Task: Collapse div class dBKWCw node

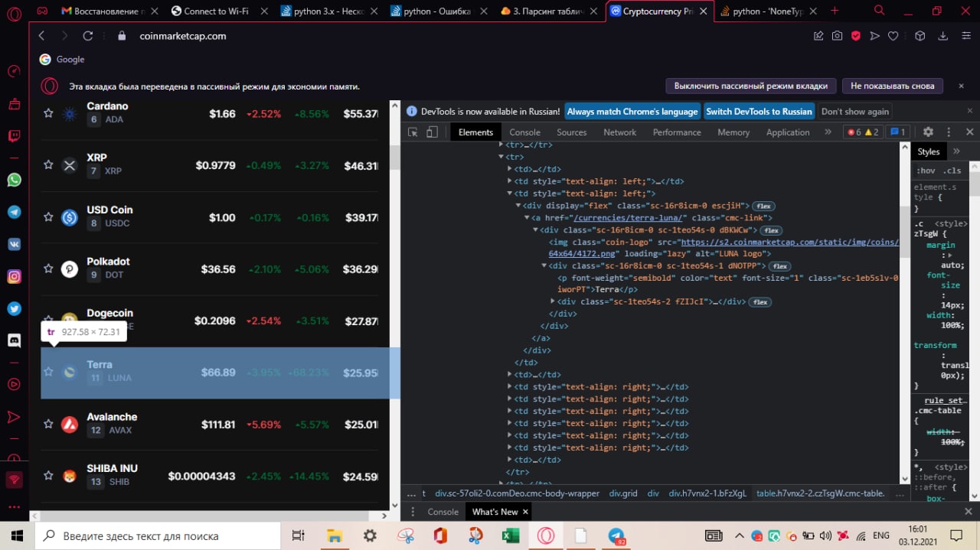Action: click(x=536, y=230)
